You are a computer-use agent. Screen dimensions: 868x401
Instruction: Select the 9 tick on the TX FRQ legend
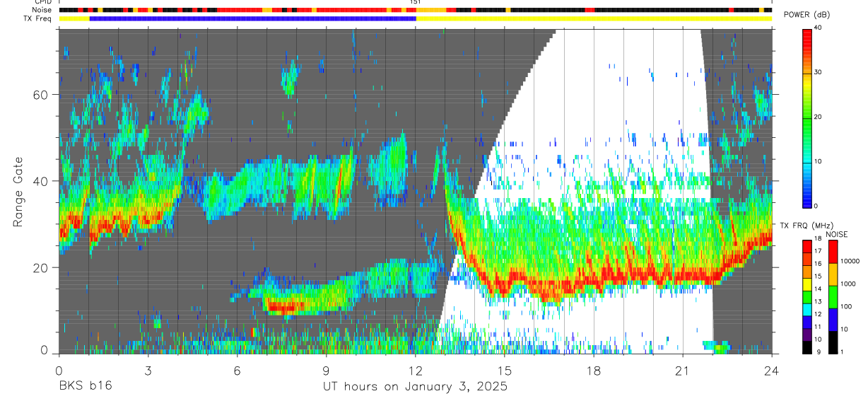(x=819, y=352)
